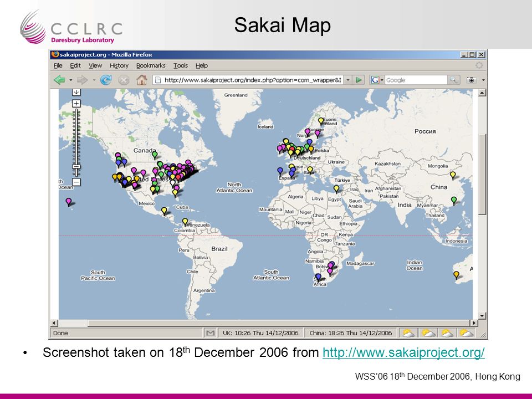Open the View menu

95,65
